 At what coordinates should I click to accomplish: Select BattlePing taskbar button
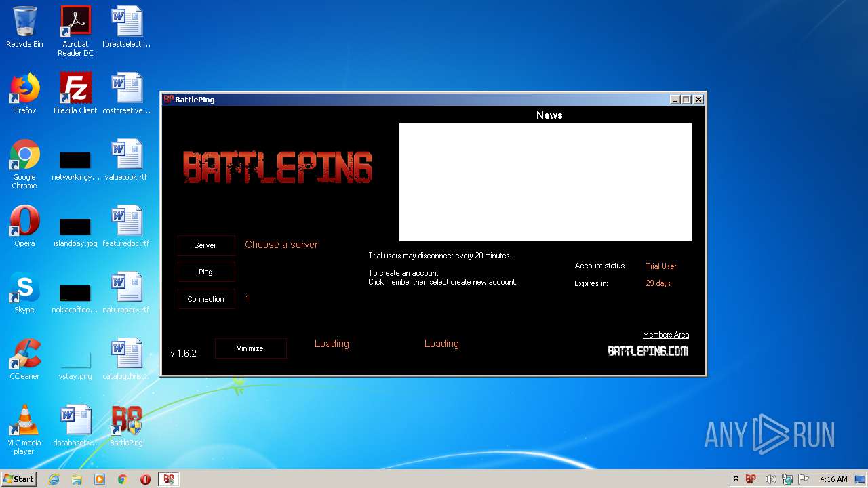(x=169, y=479)
